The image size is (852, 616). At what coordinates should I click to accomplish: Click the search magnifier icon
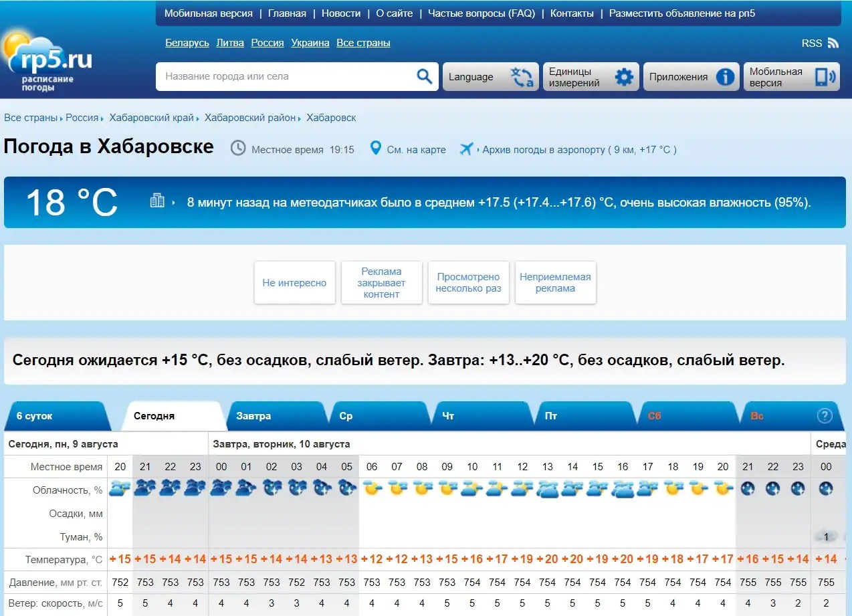424,76
